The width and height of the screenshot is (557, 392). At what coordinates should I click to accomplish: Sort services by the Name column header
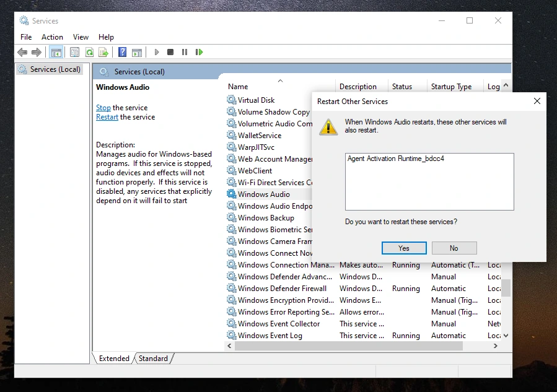pyautogui.click(x=279, y=86)
